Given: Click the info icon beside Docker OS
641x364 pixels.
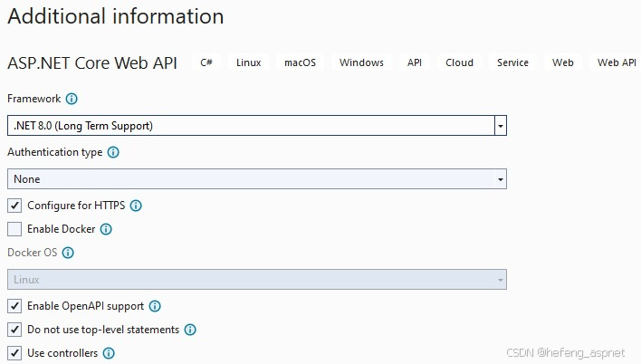Looking at the screenshot, I should (68, 253).
